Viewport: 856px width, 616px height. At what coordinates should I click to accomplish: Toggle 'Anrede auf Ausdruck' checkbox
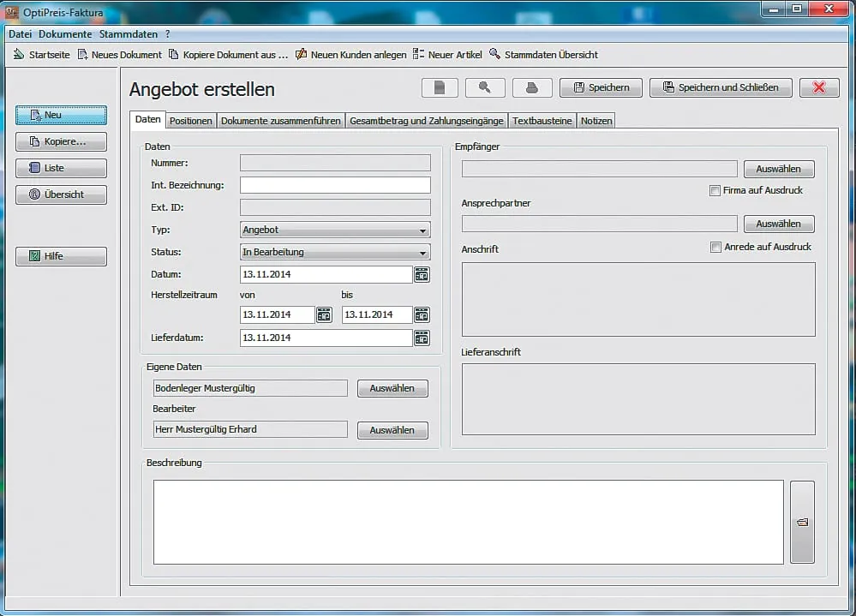tap(715, 248)
